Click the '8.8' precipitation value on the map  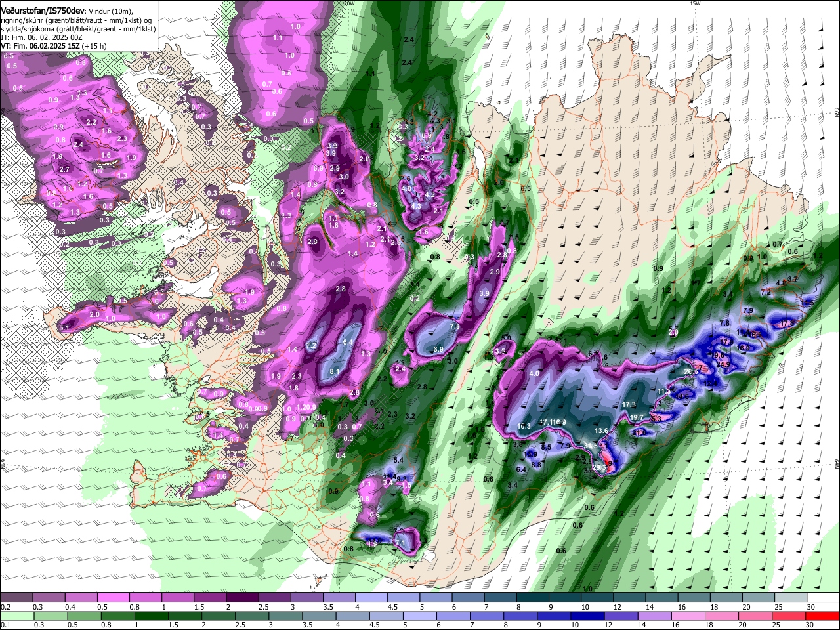536,465
